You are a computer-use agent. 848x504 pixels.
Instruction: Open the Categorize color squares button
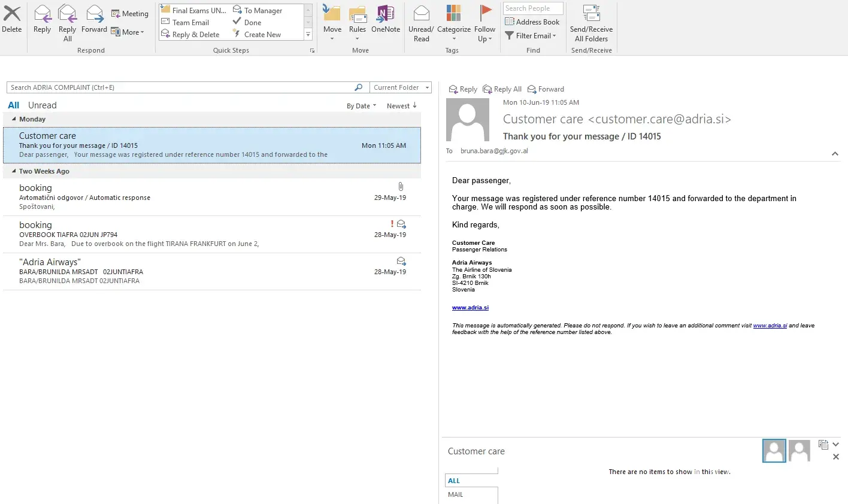453,14
